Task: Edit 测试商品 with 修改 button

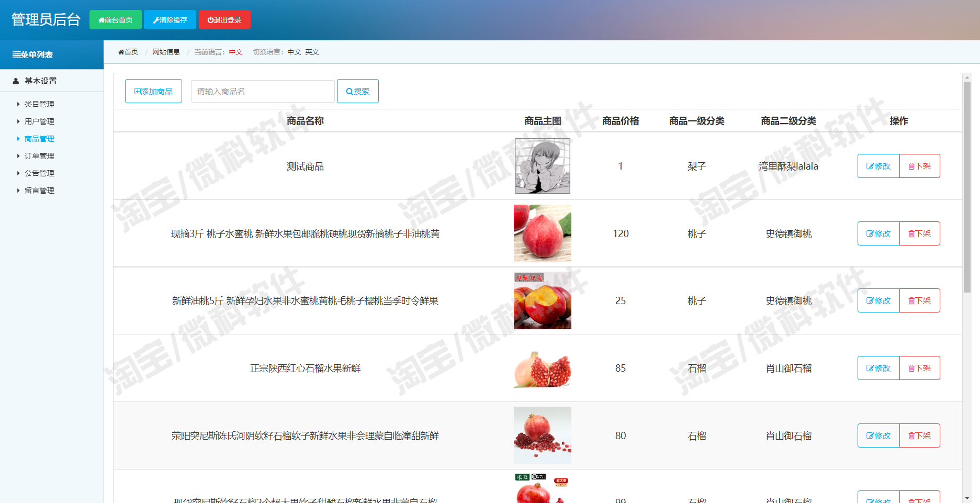Action: pyautogui.click(x=878, y=166)
